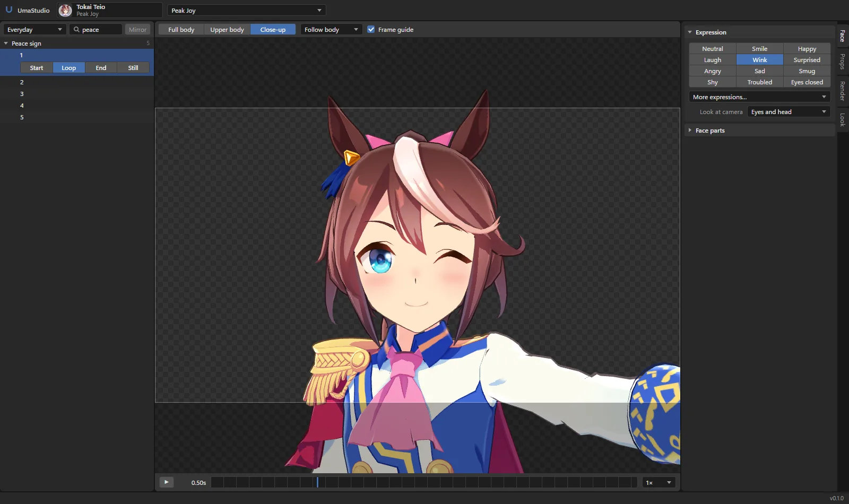Select Upper body camera view

point(227,30)
